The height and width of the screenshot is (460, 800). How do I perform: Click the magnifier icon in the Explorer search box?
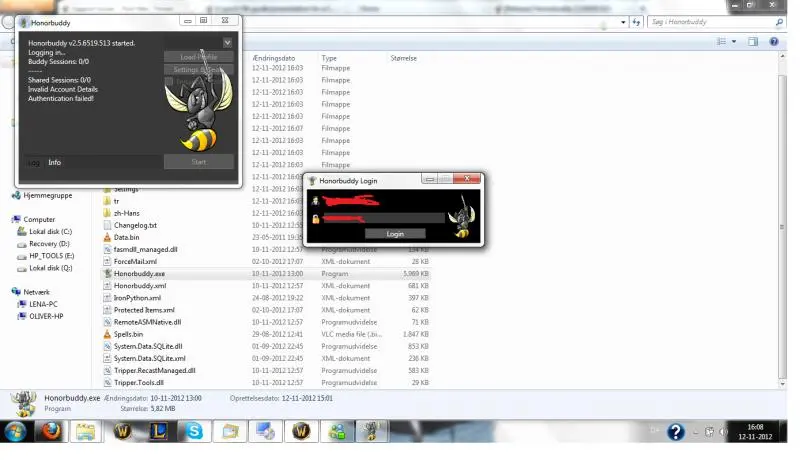(779, 22)
